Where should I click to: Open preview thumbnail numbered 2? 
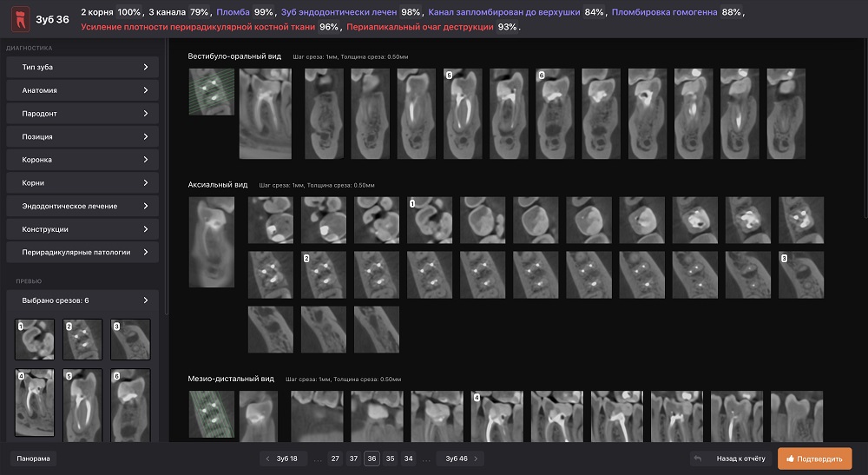pos(82,340)
